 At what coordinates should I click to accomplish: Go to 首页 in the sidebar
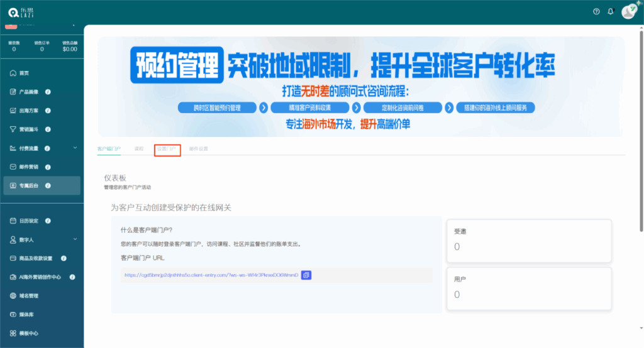pos(24,73)
